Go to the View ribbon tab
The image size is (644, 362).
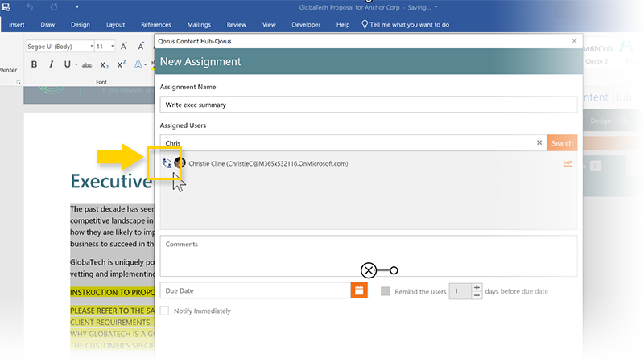click(x=269, y=25)
